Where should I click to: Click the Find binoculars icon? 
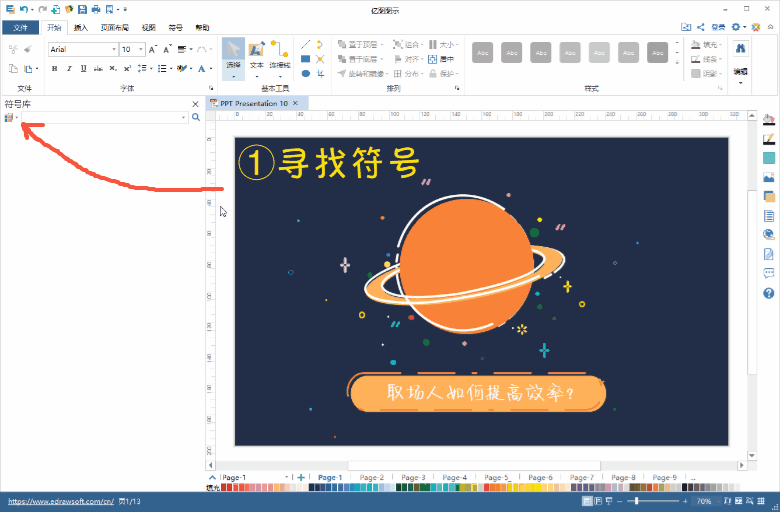pyautogui.click(x=740, y=48)
